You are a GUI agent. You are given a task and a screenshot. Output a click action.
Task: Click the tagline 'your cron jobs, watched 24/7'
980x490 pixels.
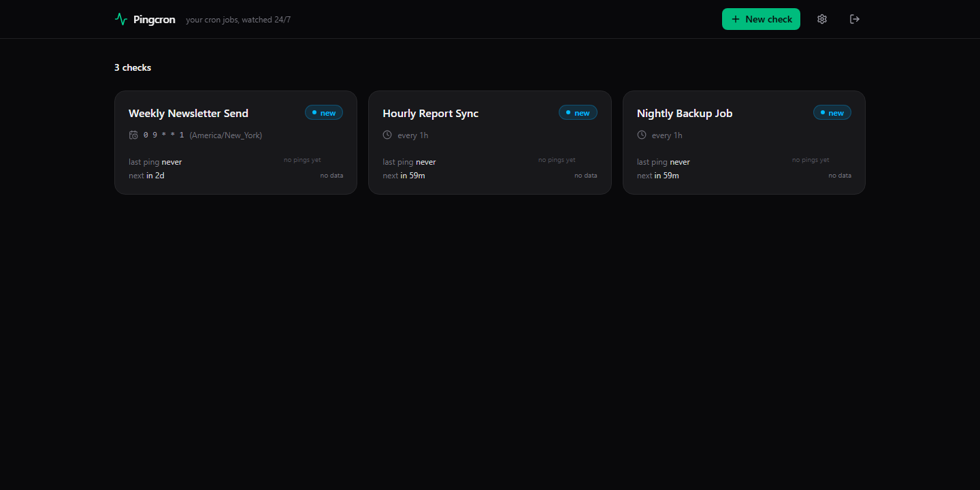pos(238,20)
